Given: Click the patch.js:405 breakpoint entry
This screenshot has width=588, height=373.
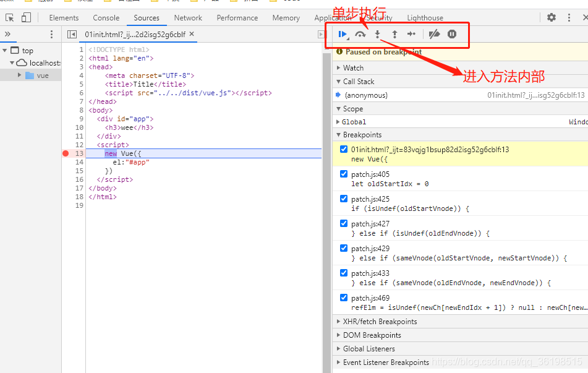Looking at the screenshot, I should (x=460, y=179).
